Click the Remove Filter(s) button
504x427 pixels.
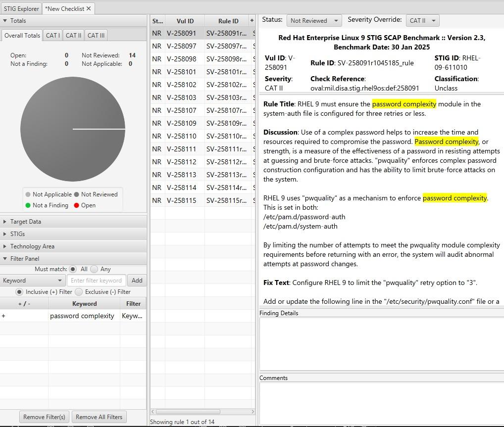[x=45, y=417]
